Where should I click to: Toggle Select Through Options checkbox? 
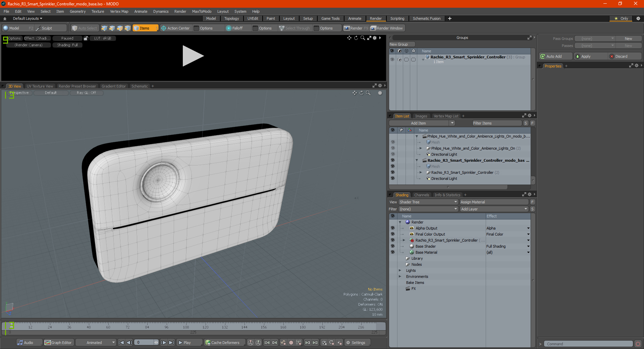[316, 28]
